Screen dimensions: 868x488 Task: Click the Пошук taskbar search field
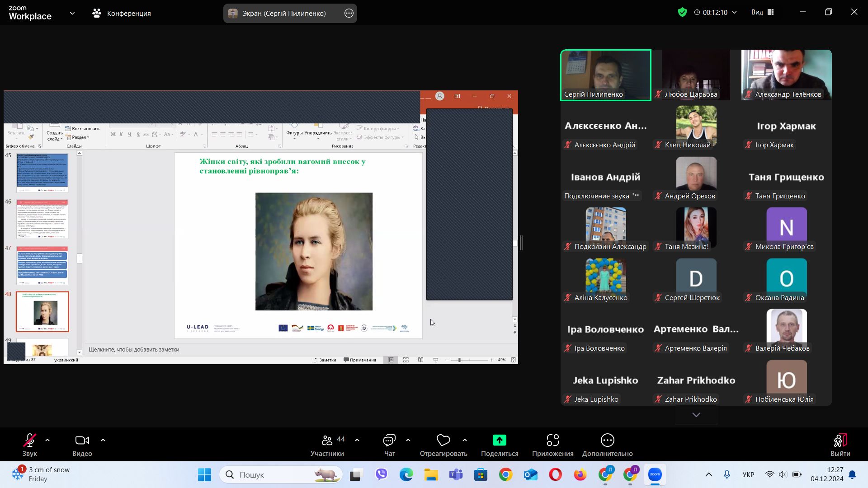pyautogui.click(x=271, y=474)
